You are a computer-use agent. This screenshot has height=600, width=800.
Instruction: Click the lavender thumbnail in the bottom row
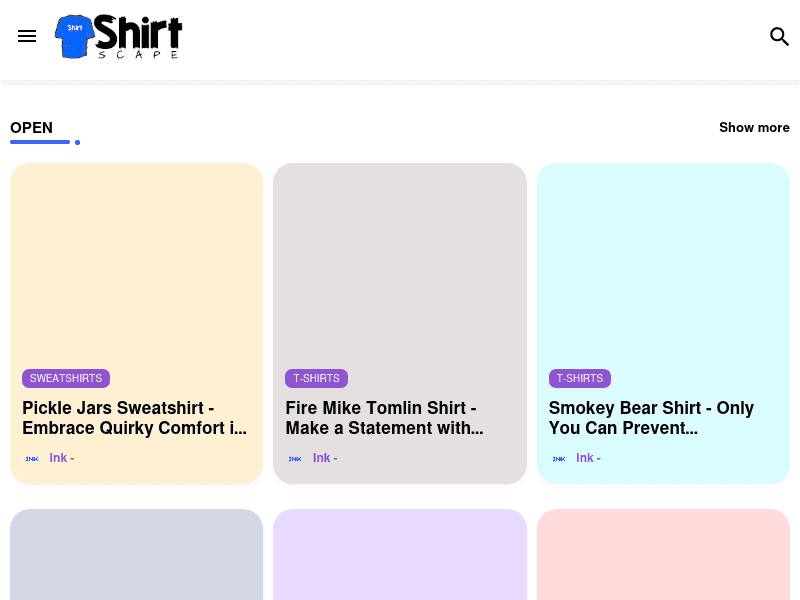(x=399, y=555)
